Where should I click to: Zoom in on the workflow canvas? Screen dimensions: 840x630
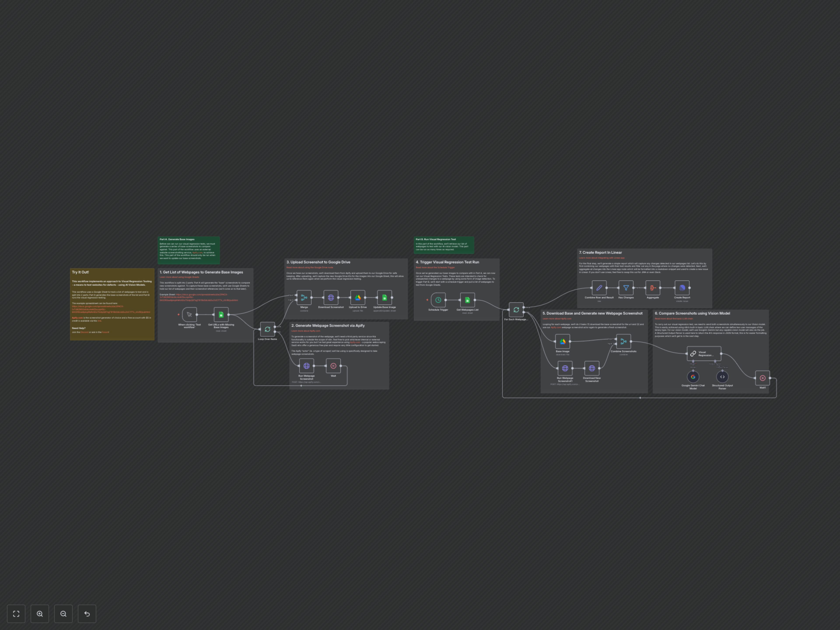(x=40, y=614)
